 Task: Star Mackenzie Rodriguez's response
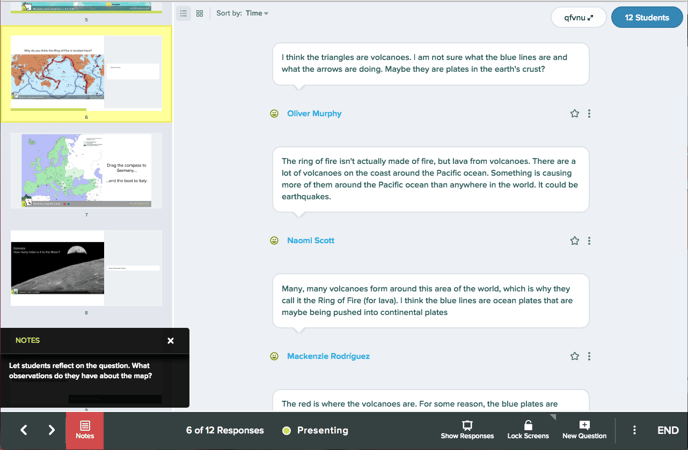574,356
